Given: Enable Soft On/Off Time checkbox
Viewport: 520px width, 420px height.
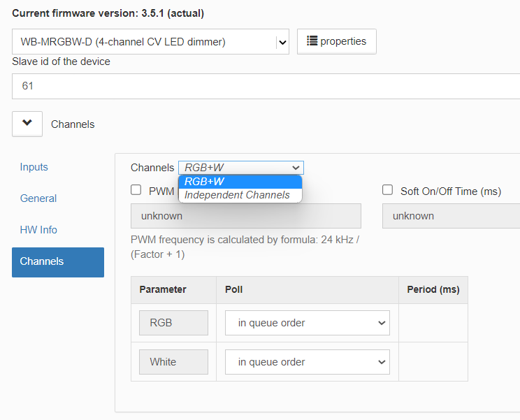Looking at the screenshot, I should pyautogui.click(x=387, y=190).
